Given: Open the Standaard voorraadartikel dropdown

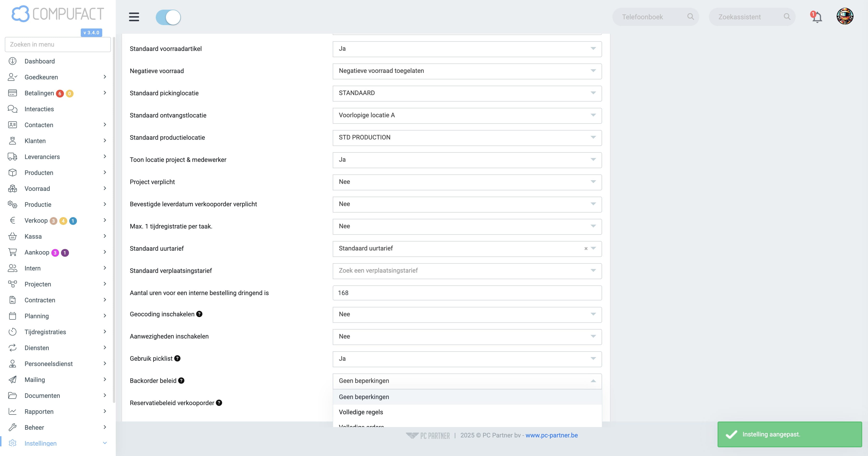Looking at the screenshot, I should coord(467,49).
